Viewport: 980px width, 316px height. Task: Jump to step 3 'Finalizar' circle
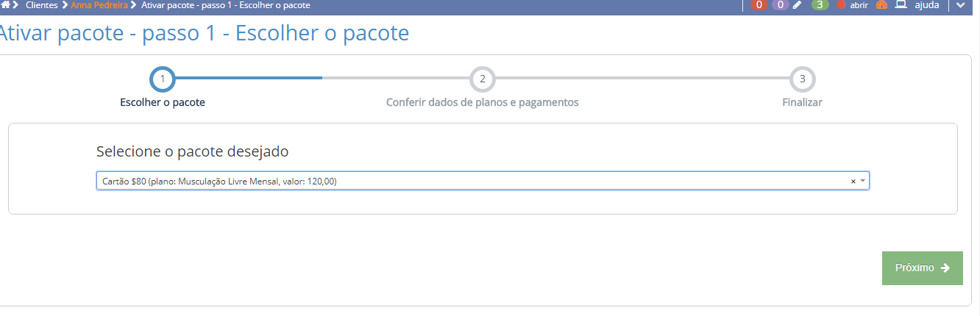point(802,79)
